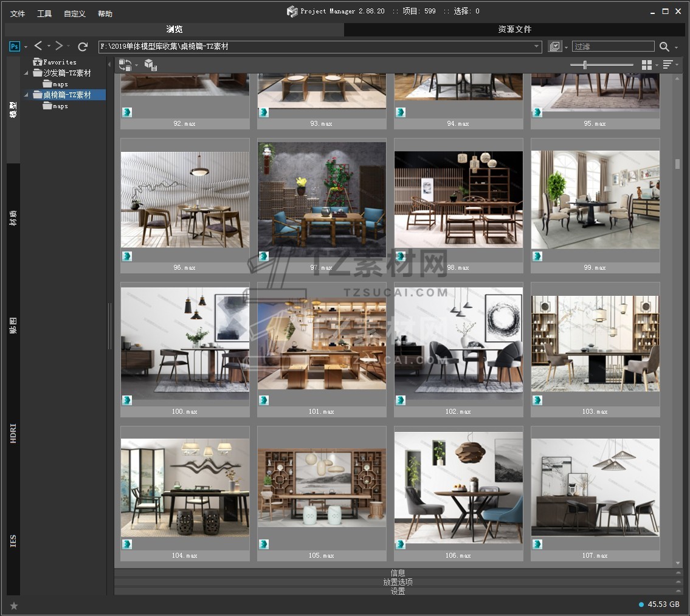This screenshot has height=616, width=690.
Task: Open the HDRI side tab
Action: [13, 433]
